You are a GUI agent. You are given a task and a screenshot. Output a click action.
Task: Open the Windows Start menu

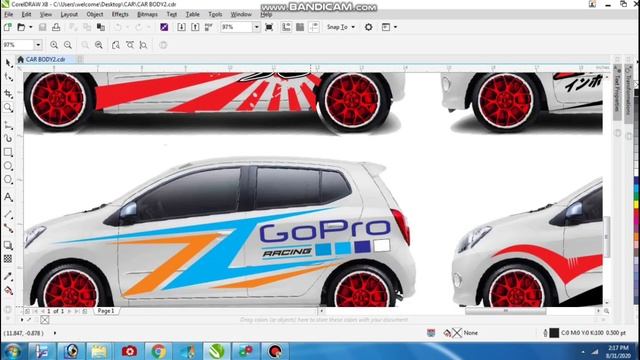click(x=13, y=351)
